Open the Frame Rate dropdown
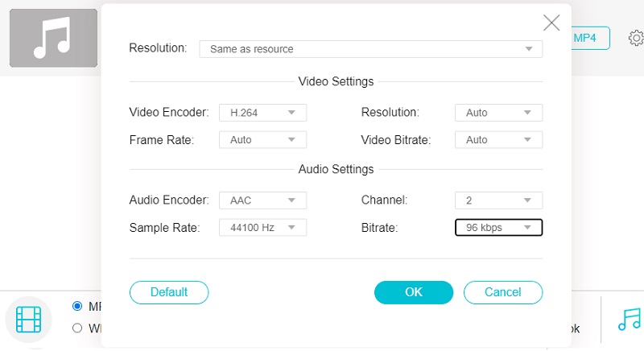This screenshot has width=644, height=351. (x=262, y=140)
